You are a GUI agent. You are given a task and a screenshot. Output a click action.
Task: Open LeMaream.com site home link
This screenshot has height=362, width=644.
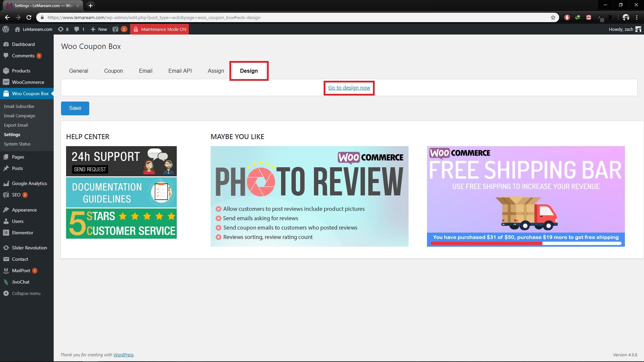point(34,29)
